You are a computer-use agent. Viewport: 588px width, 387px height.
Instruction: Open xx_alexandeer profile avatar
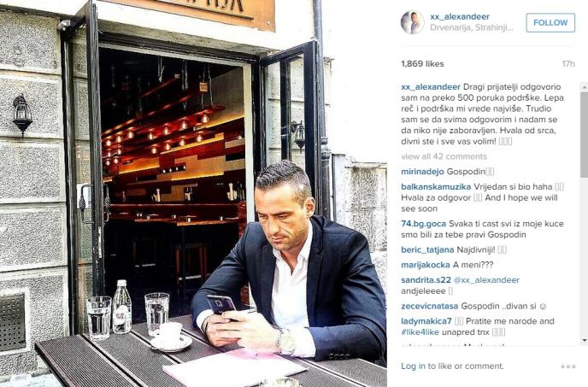[x=412, y=22]
